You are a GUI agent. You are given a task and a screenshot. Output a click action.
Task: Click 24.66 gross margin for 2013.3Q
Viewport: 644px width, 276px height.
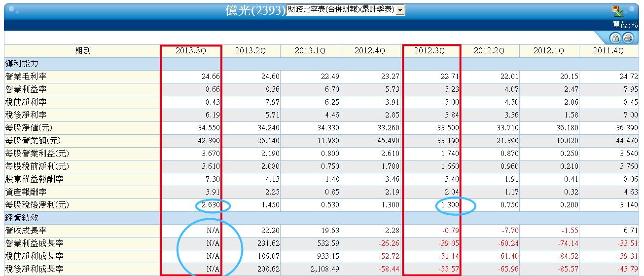tap(211, 77)
